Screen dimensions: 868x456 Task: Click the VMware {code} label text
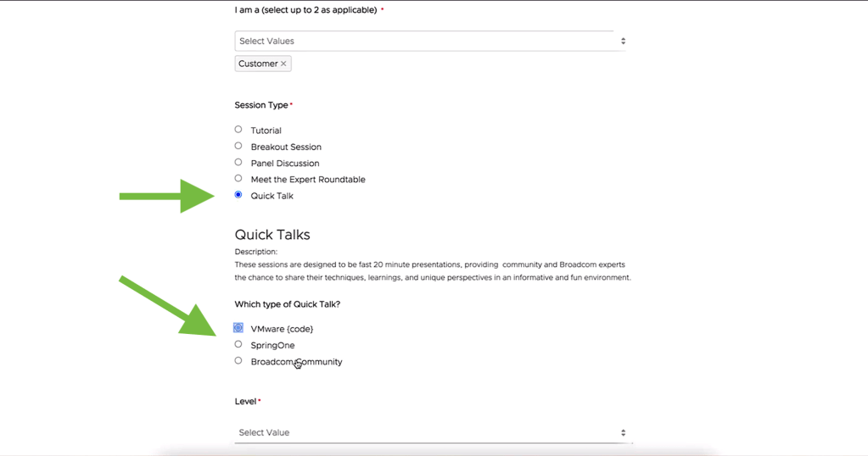pos(282,329)
